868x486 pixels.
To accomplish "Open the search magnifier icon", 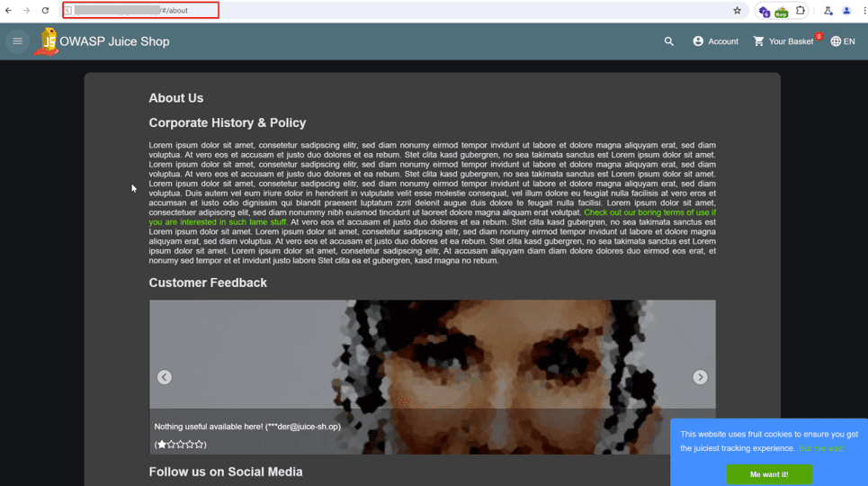I will (668, 41).
